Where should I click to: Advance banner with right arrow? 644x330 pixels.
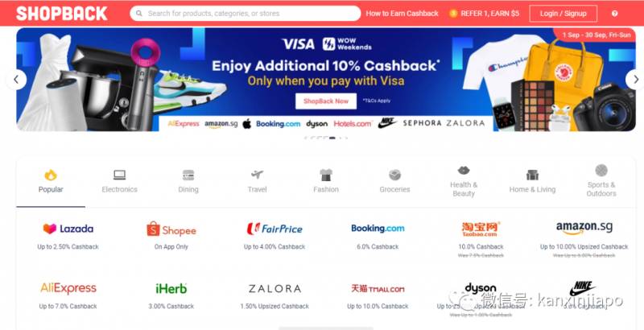point(635,80)
